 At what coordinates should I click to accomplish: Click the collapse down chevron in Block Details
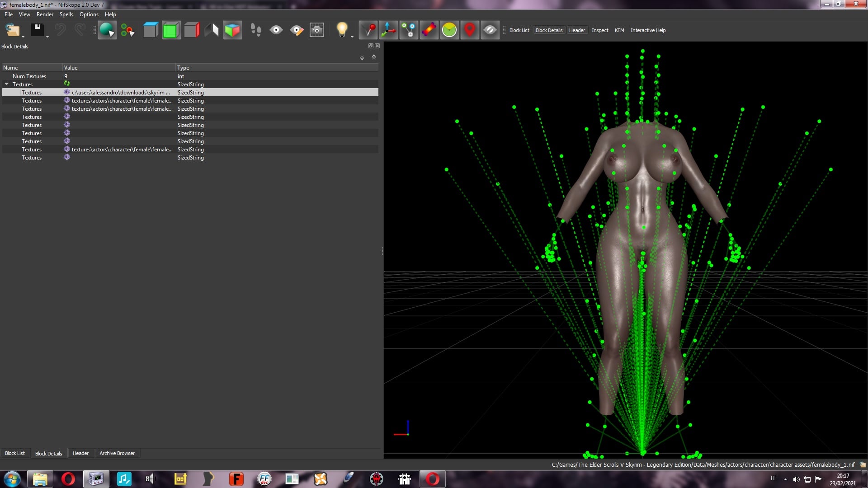(362, 58)
